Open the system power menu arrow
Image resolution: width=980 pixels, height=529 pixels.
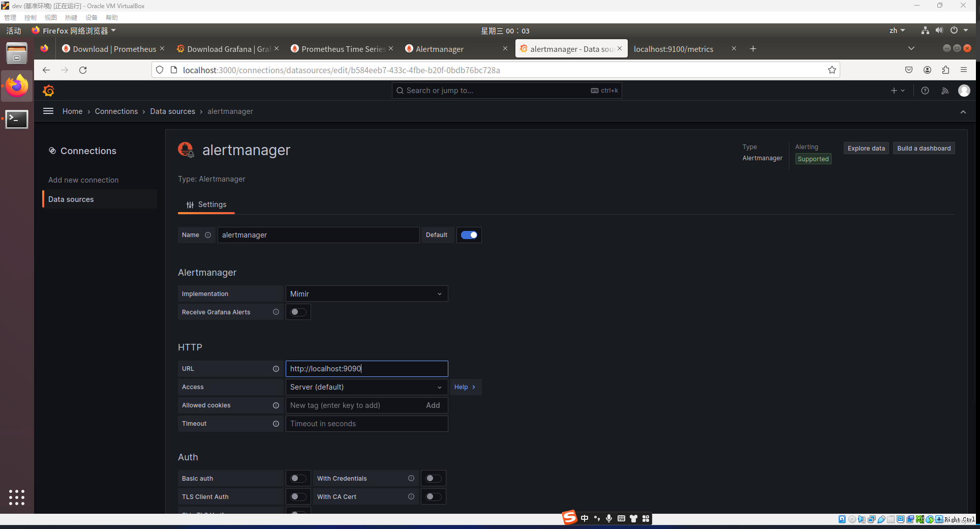pos(966,31)
